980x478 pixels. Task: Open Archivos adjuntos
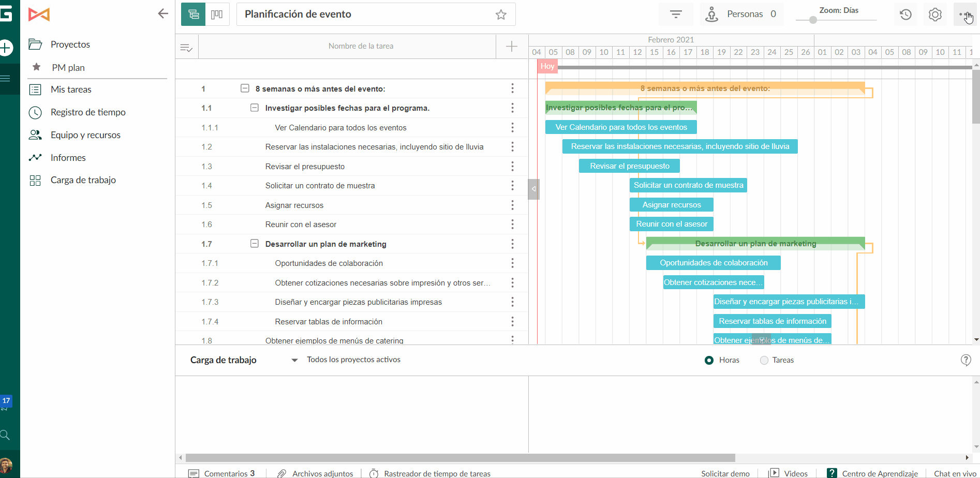click(x=315, y=473)
